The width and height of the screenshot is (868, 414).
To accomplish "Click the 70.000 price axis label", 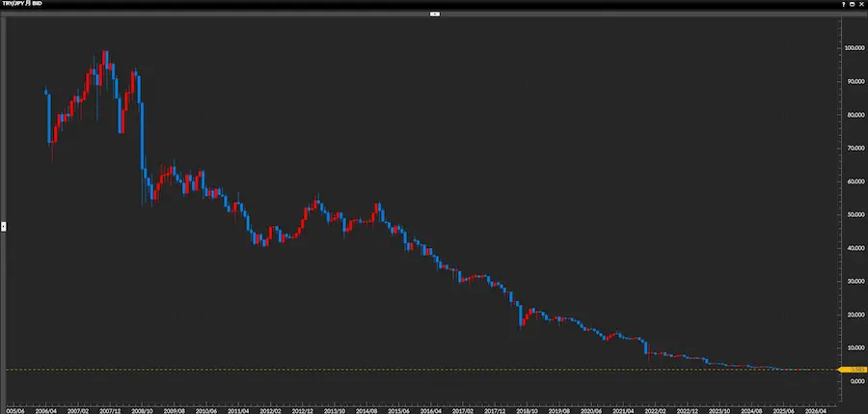I will [852, 148].
